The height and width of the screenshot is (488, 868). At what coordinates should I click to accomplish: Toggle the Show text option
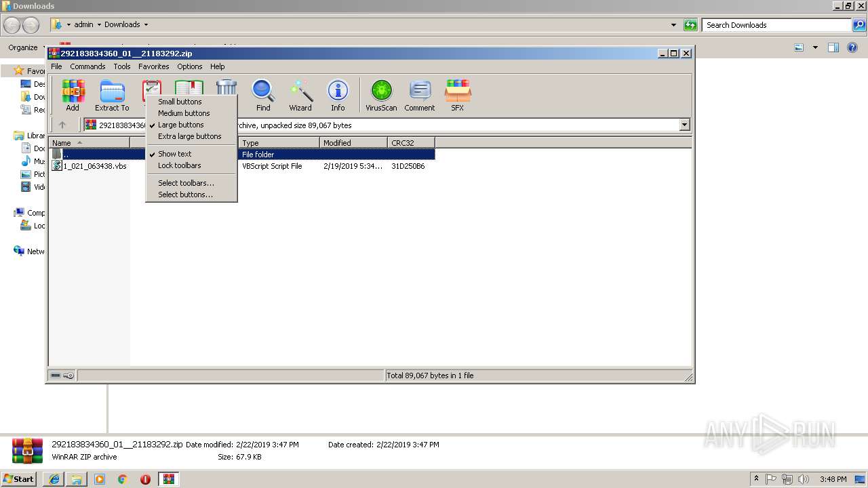[x=192, y=154]
